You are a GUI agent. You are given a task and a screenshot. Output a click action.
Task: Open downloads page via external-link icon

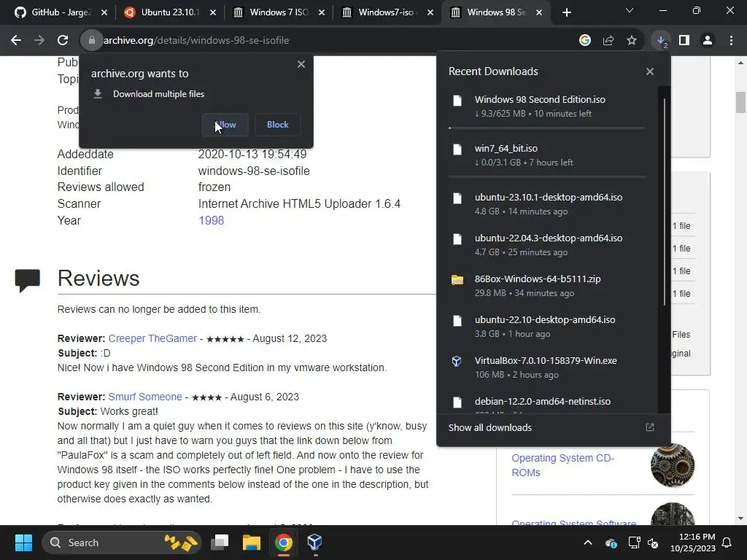click(650, 427)
